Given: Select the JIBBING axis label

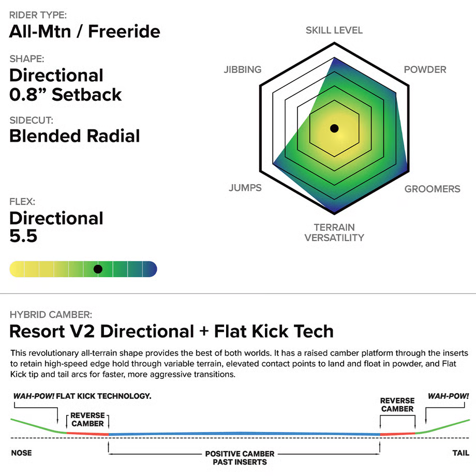Looking at the screenshot, I should tap(243, 70).
